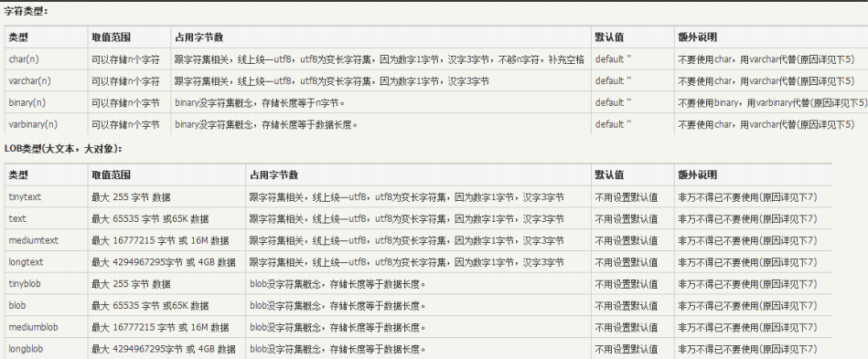The height and width of the screenshot is (359, 868).
Task: Click '最大 16777215 字节 或 16M' in mediumtext row
Action: coord(161,240)
